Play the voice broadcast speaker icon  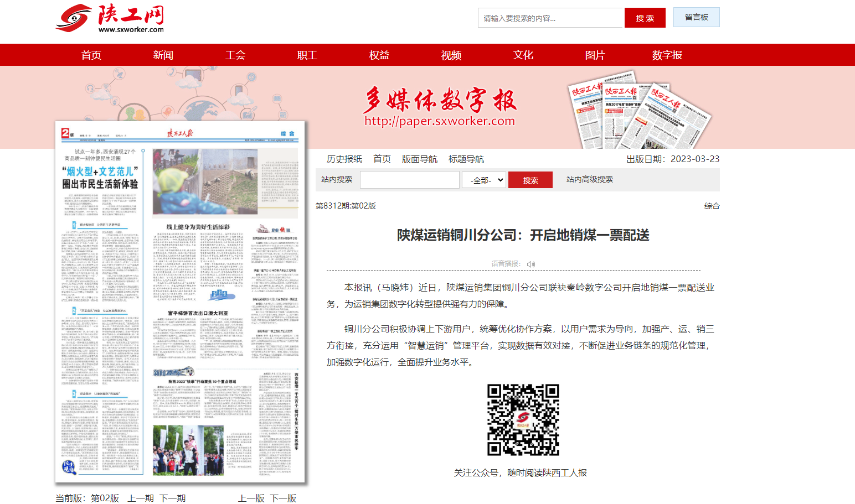coord(531,264)
